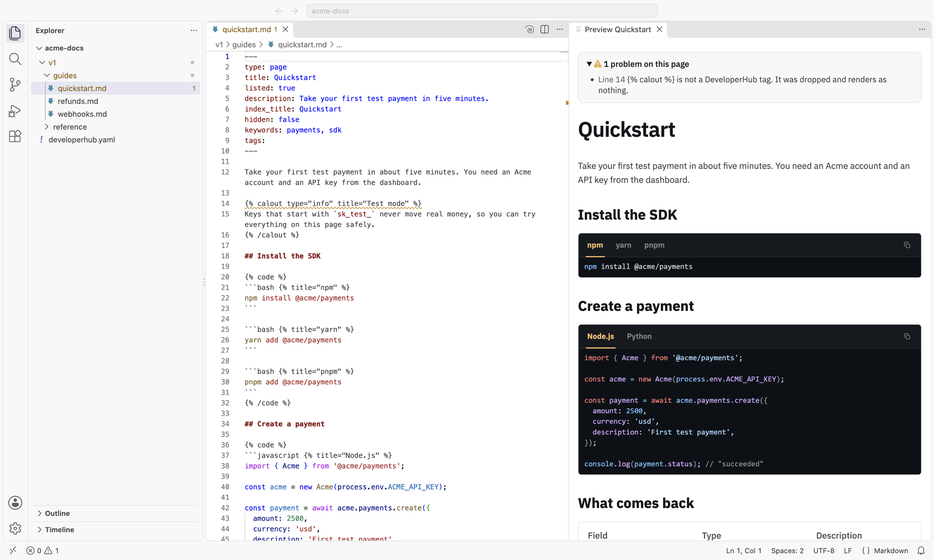Open errors and warnings status item
This screenshot has height=560, width=934.
click(x=42, y=551)
